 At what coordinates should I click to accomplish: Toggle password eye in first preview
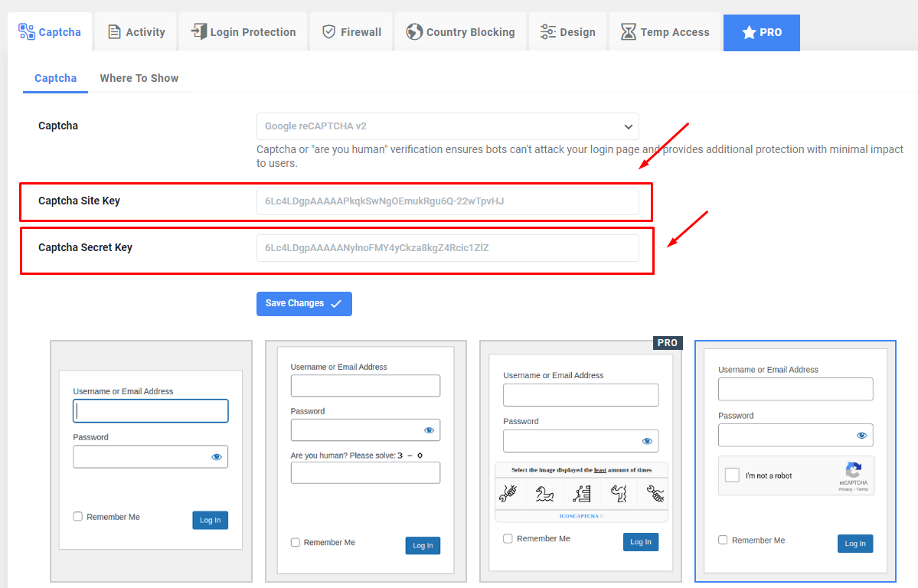tap(217, 457)
